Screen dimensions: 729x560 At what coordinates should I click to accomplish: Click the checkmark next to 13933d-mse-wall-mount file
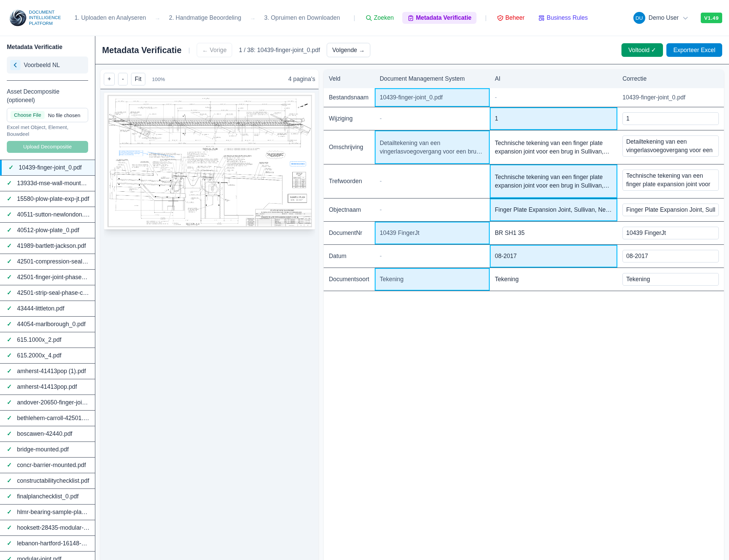(9, 183)
